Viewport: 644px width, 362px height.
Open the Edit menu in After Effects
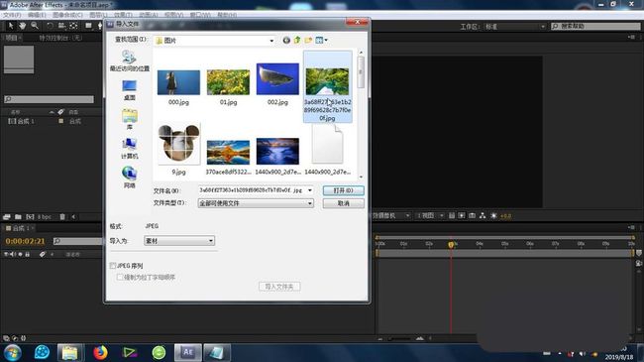click(37, 15)
